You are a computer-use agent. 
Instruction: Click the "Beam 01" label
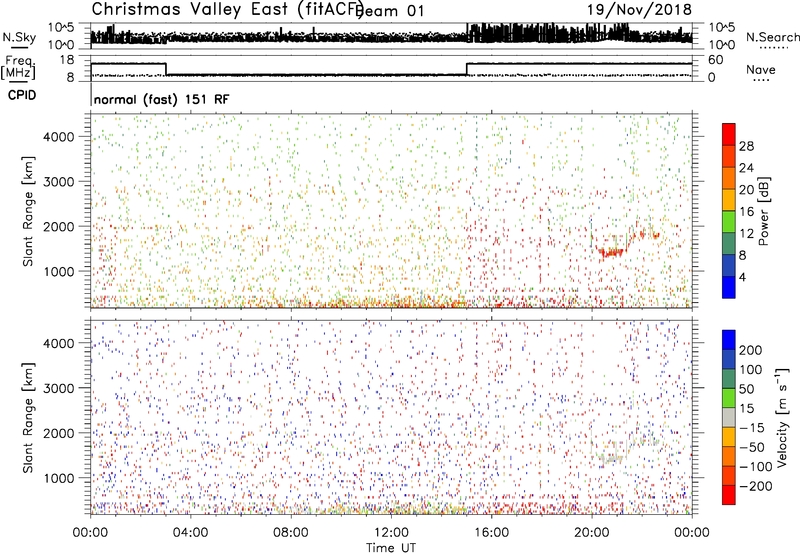point(390,10)
